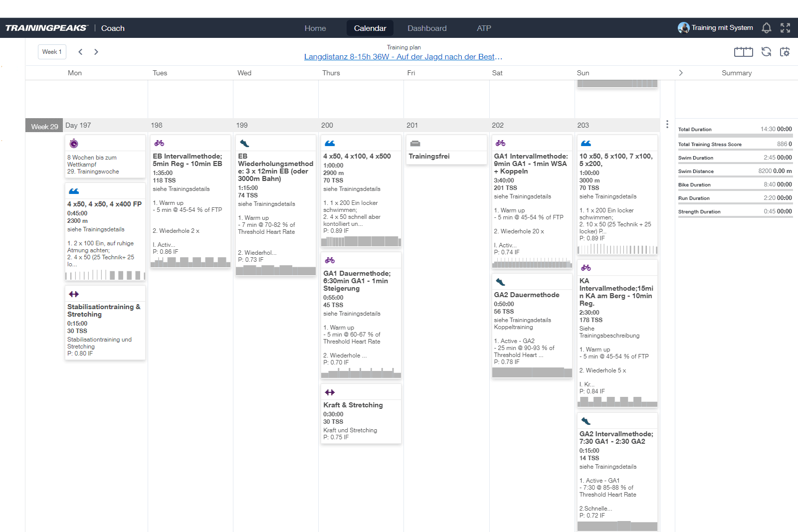798x532 pixels.
Task: Open the notifications bell
Action: 766,28
